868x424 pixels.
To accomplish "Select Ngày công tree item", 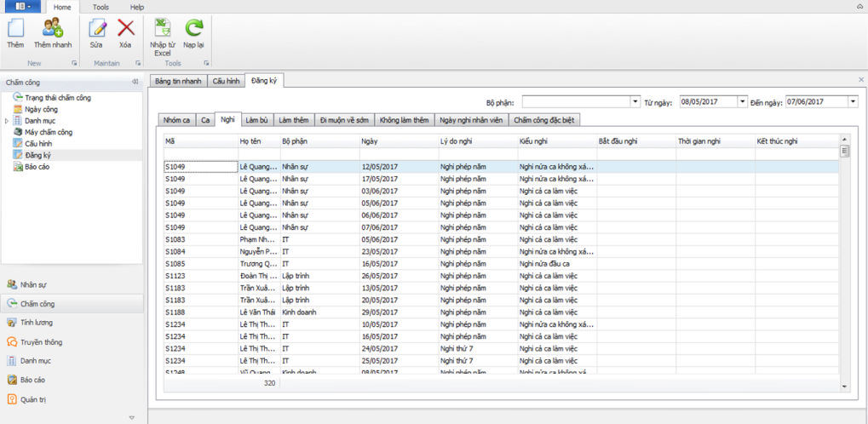I will 41,109.
